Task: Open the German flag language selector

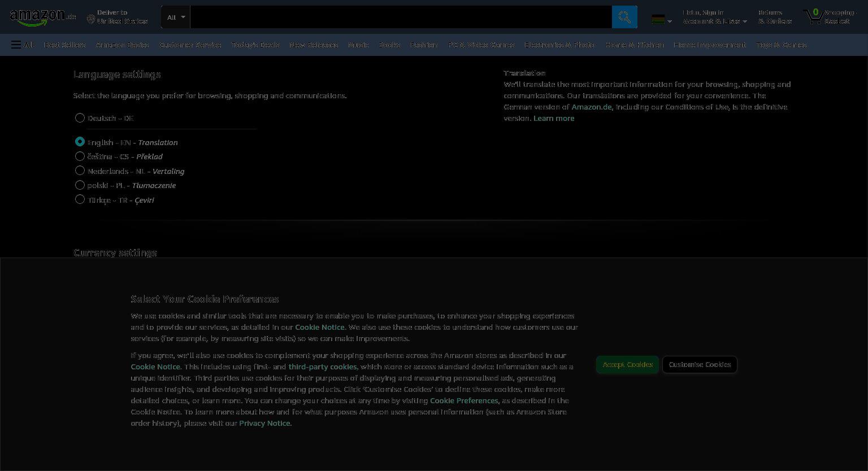Action: [x=661, y=20]
